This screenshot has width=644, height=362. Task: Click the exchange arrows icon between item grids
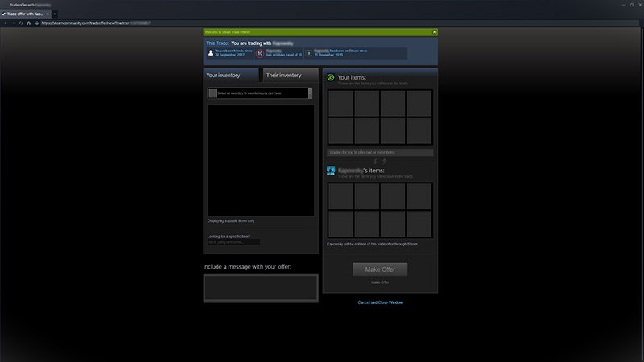coord(380,162)
